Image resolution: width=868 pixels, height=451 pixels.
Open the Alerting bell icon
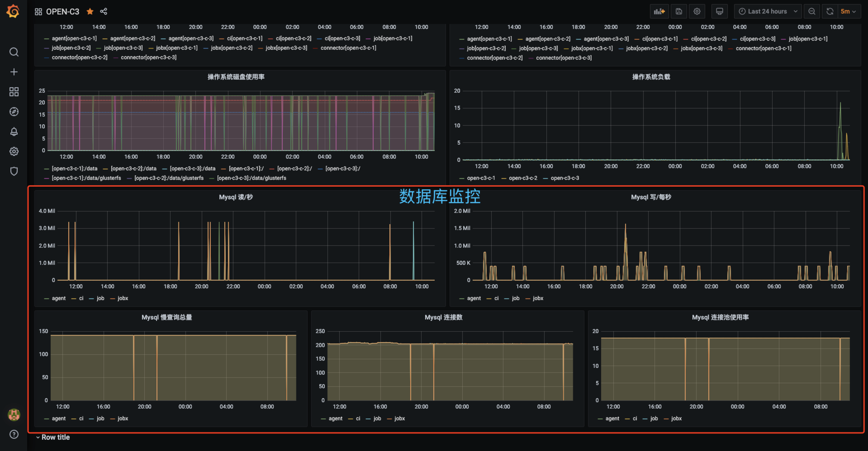click(14, 131)
